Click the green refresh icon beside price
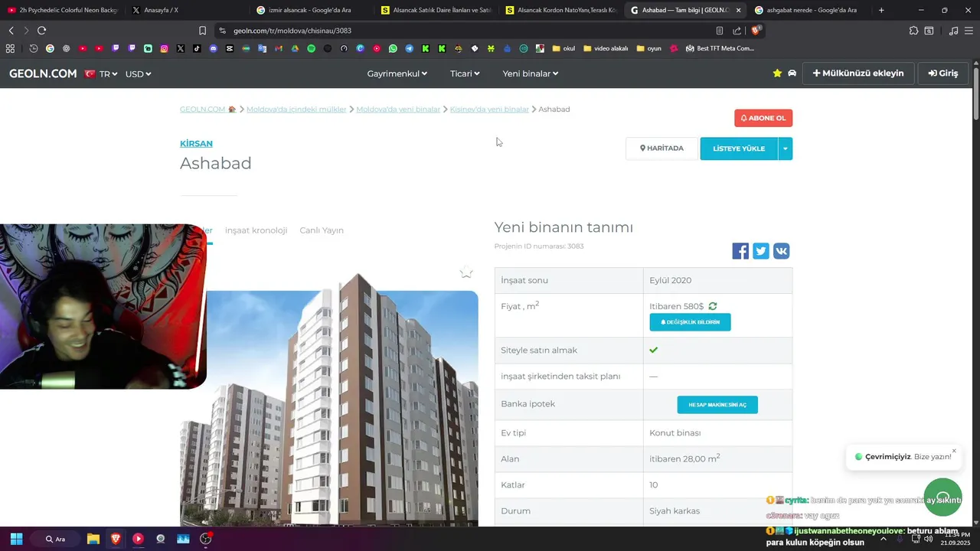The height and width of the screenshot is (551, 980). (713, 306)
